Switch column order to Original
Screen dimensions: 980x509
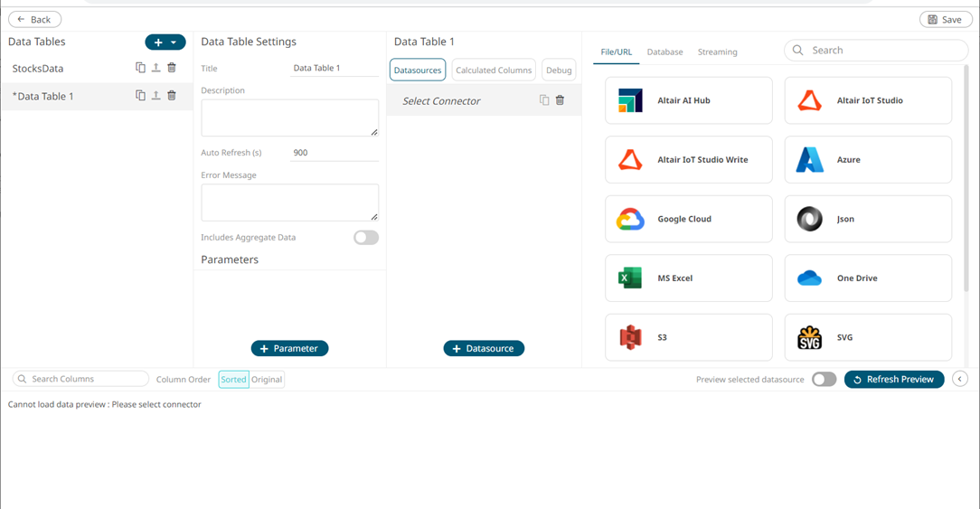(267, 380)
